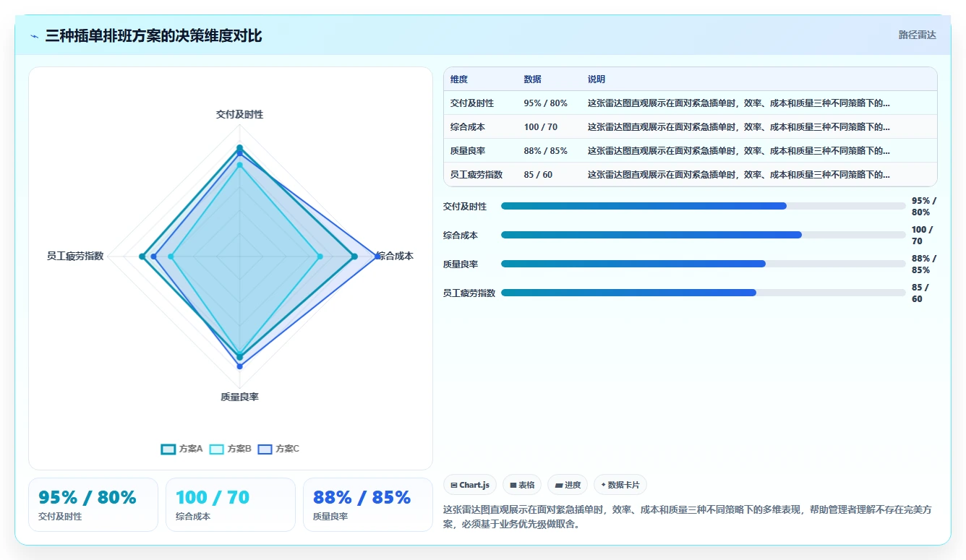Viewport: 966px width, 560px height.
Task: Click 交付及时性 axis label on radar
Action: click(239, 114)
